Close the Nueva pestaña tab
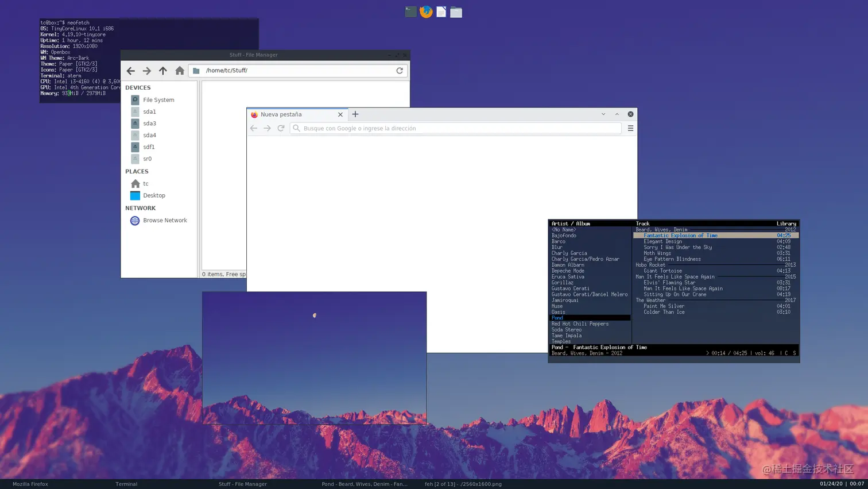The width and height of the screenshot is (868, 489). point(340,114)
